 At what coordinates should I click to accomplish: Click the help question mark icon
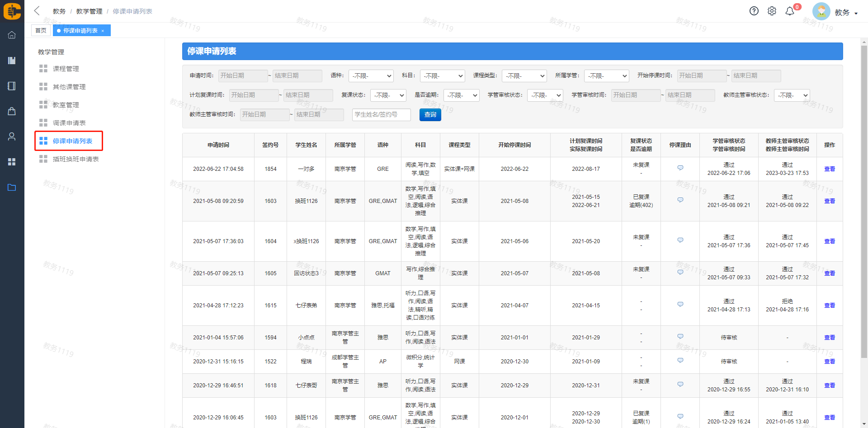point(754,11)
